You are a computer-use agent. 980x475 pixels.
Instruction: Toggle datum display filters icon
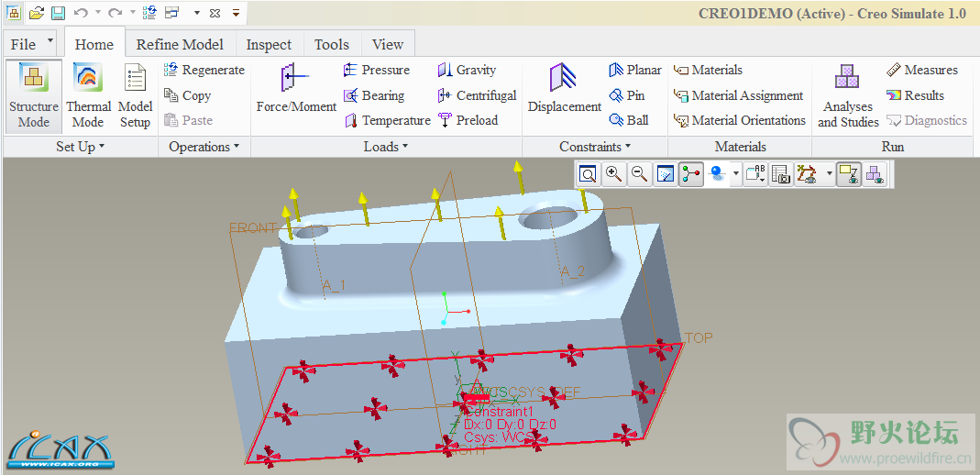point(807,174)
